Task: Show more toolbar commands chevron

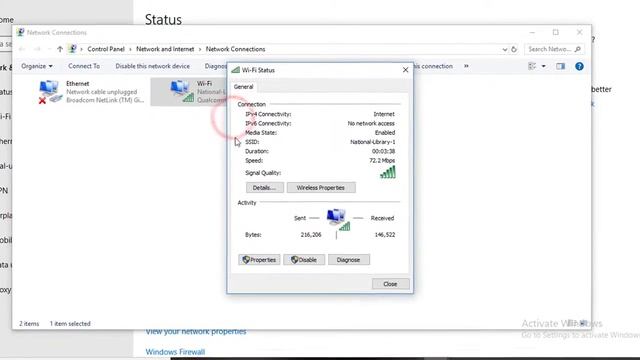Action: [x=466, y=66]
